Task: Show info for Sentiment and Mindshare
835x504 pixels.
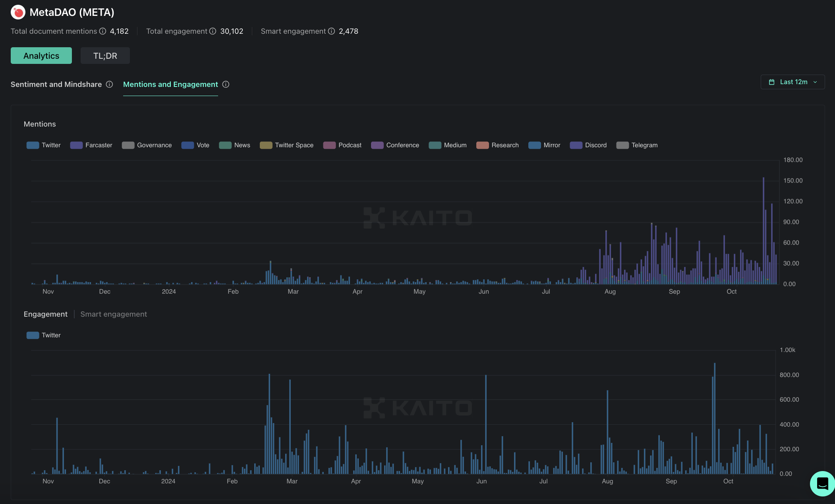Action: (109, 85)
